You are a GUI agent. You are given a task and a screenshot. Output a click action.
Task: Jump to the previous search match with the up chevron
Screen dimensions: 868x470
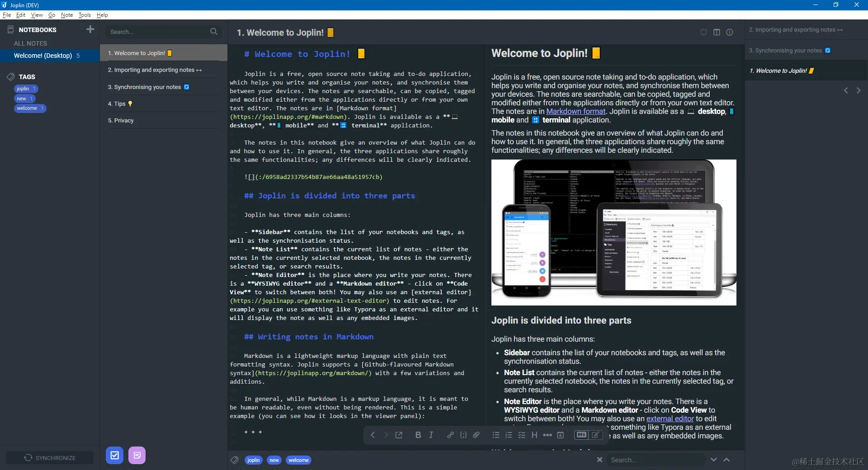[726, 460]
